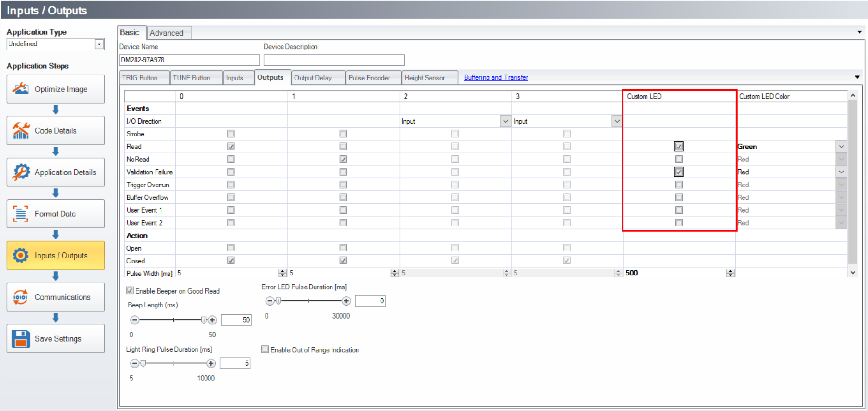
Task: Open the Buffering and Transfer link
Action: click(x=496, y=77)
